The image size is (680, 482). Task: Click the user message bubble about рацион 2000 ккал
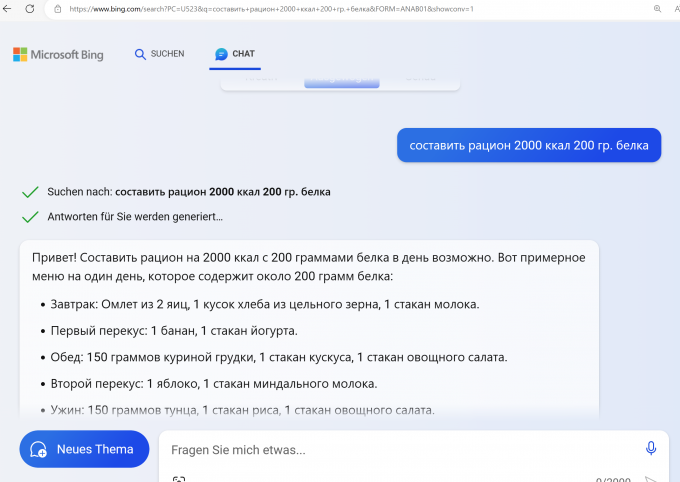click(529, 145)
